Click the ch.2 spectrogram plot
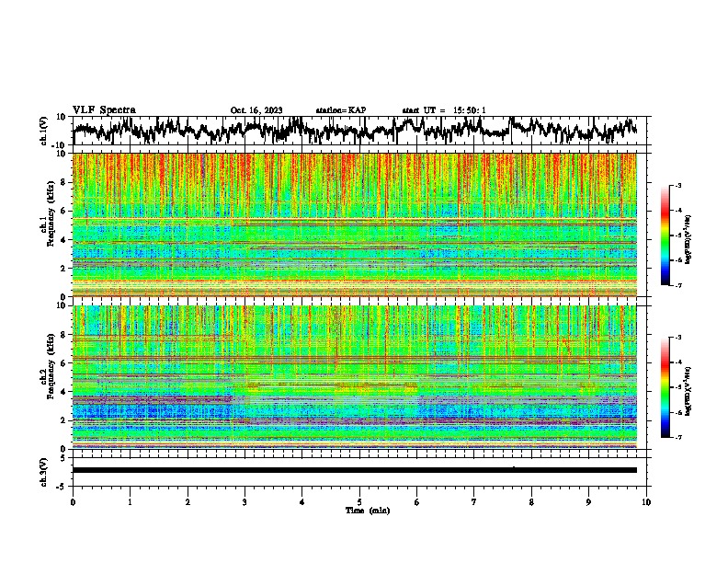728x563 pixels. coord(355,377)
